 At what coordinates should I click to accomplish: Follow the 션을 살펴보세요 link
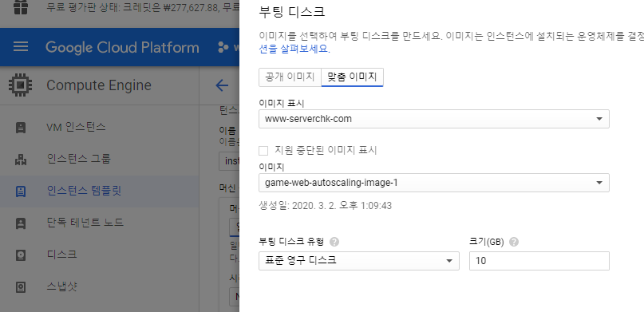coord(294,49)
